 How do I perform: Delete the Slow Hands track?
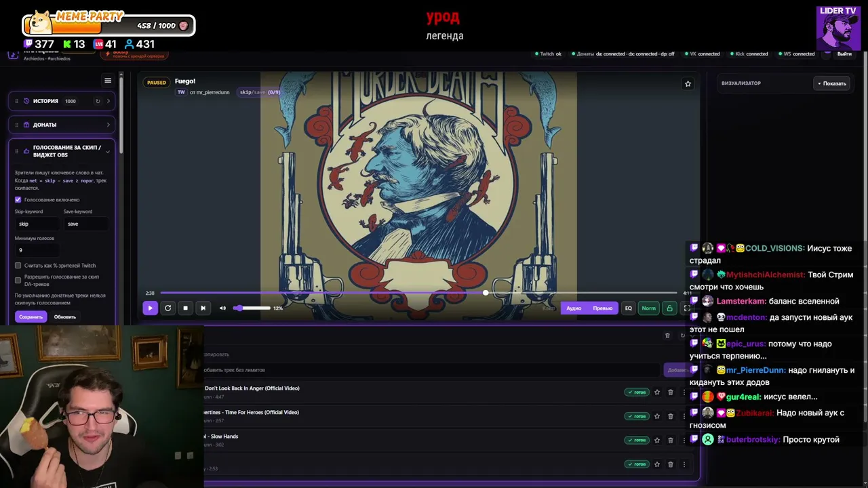pyautogui.click(x=671, y=441)
